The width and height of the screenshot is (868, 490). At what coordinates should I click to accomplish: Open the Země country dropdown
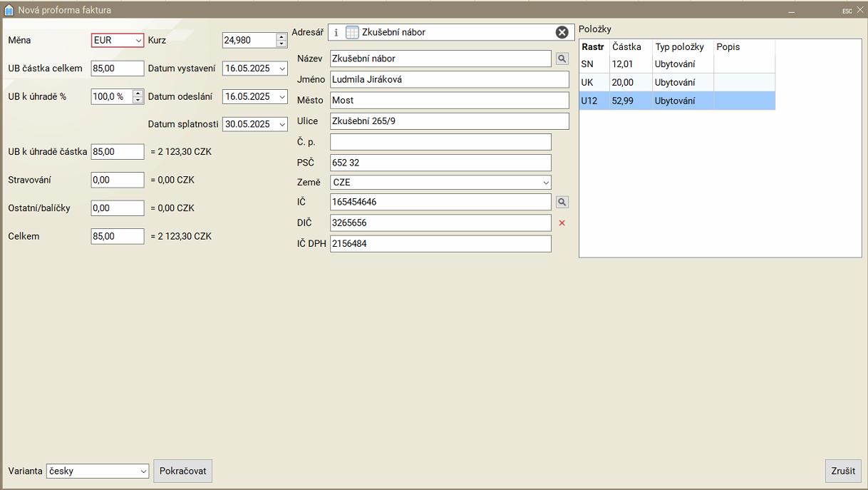click(x=545, y=183)
